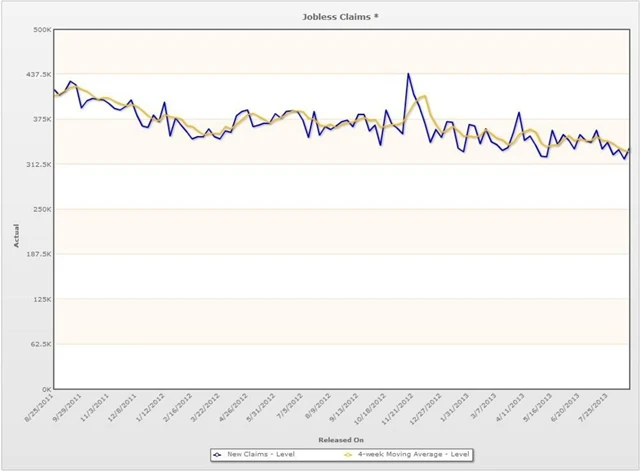Click the last data point of blue line

(630, 148)
